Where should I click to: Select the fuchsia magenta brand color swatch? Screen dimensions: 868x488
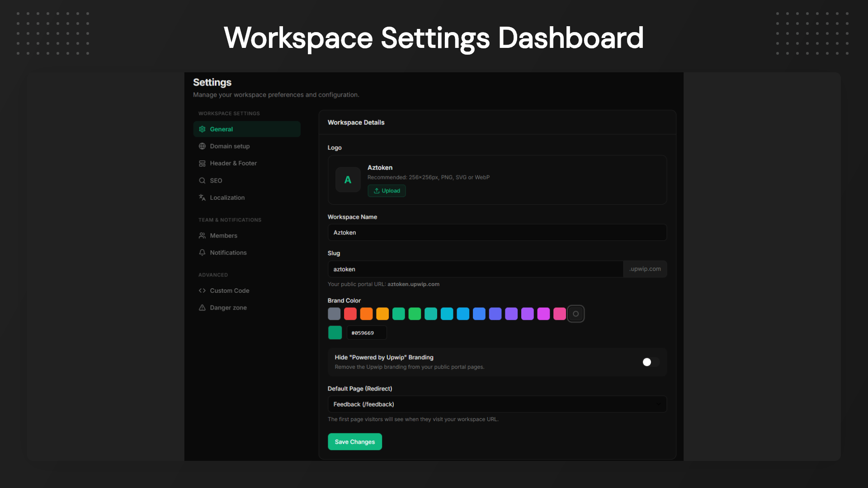[544, 314]
